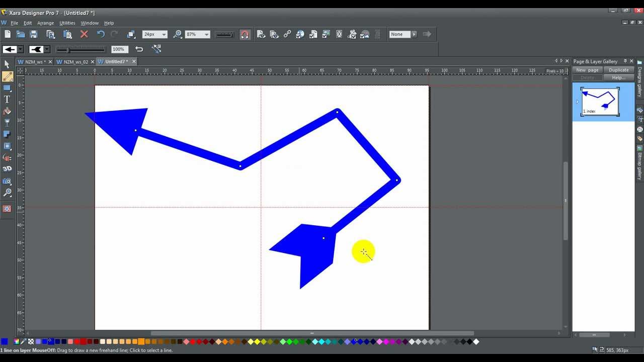
Task: Click the red Delete X icon
Action: pyautogui.click(x=84, y=34)
